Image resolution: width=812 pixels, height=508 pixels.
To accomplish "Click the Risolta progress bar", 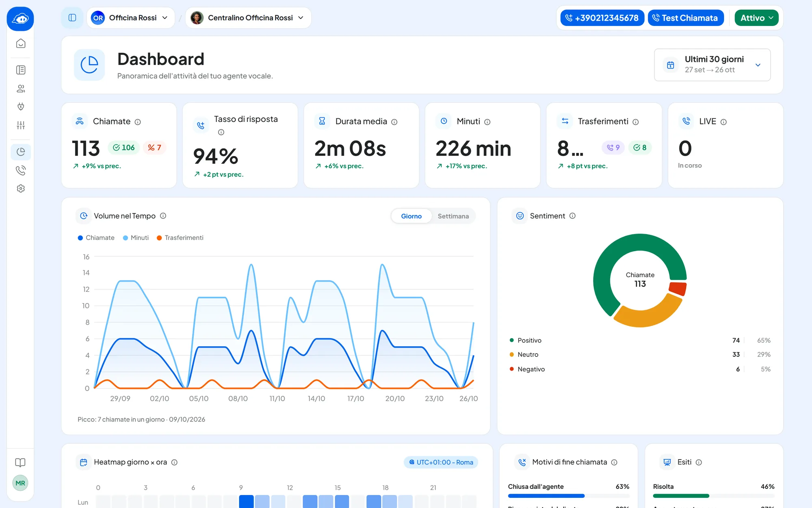I will click(713, 496).
